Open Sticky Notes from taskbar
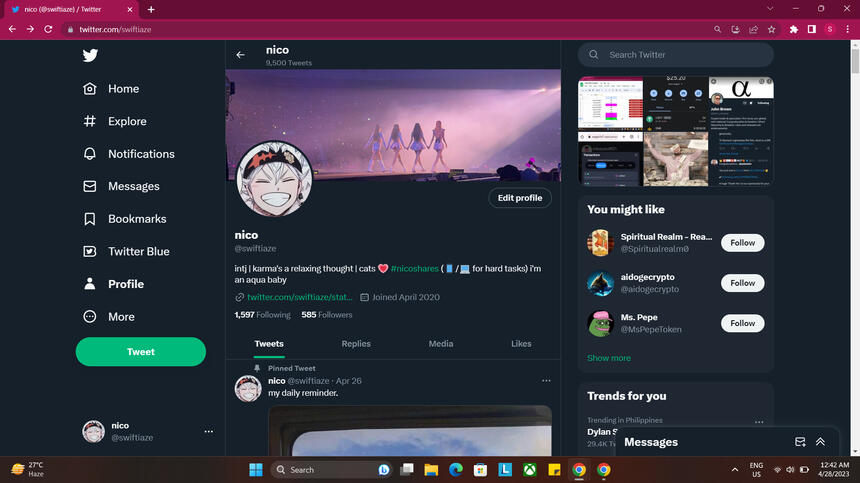 click(x=555, y=470)
